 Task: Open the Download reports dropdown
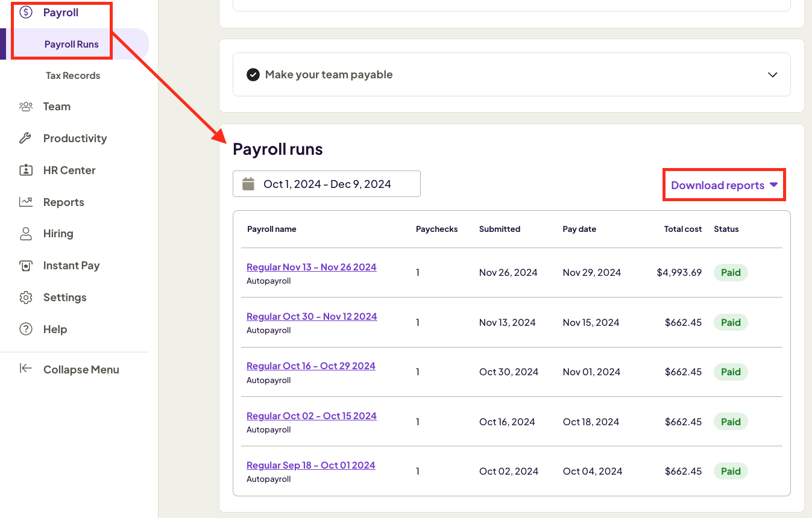click(x=723, y=185)
